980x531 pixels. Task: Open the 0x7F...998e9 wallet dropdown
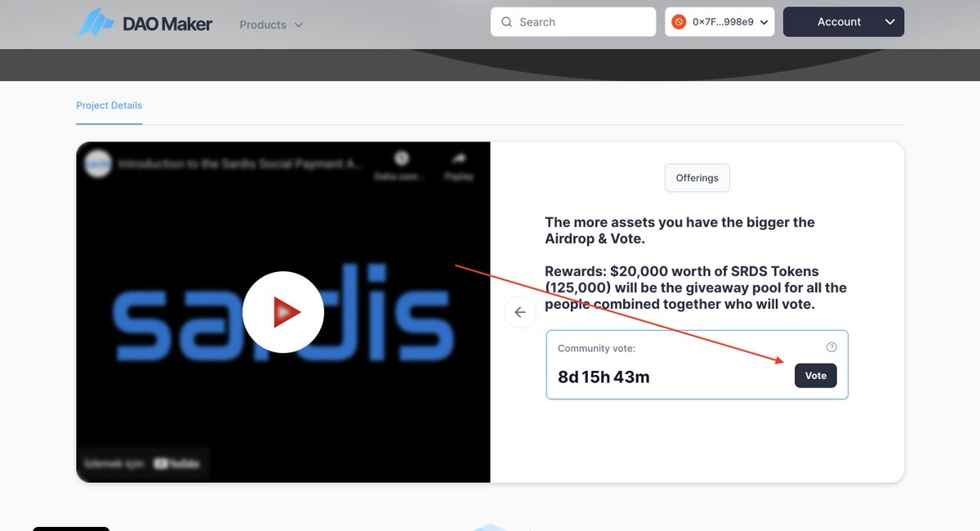tap(719, 22)
